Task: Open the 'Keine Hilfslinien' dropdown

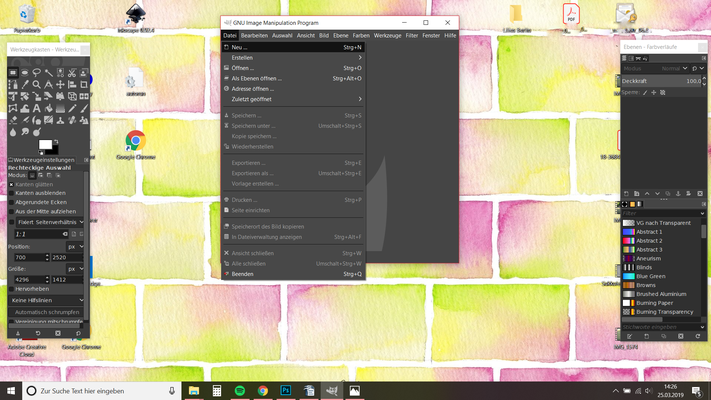Action: pyautogui.click(x=47, y=299)
